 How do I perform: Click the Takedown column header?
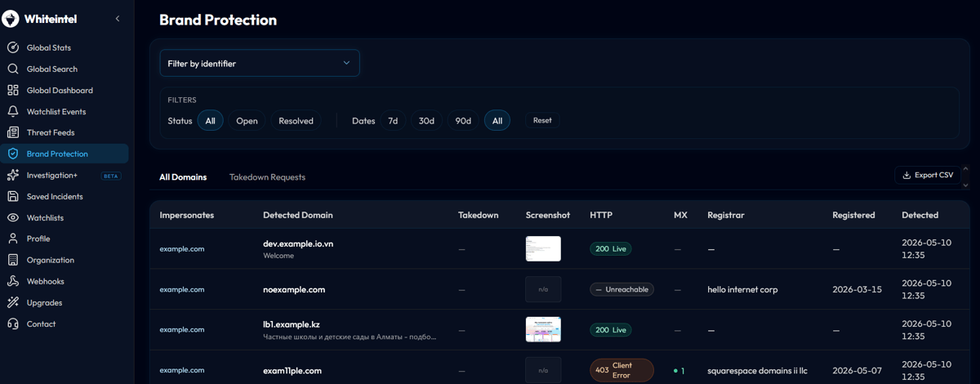click(x=479, y=215)
